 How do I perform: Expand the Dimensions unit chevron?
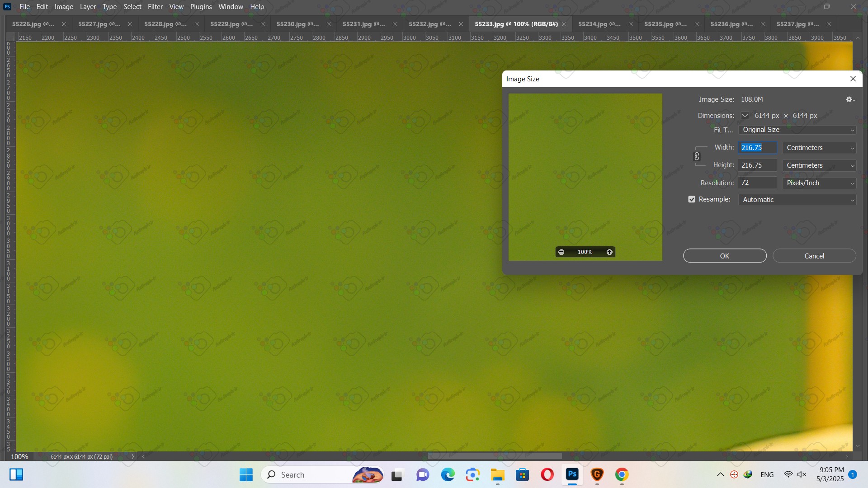click(x=745, y=116)
